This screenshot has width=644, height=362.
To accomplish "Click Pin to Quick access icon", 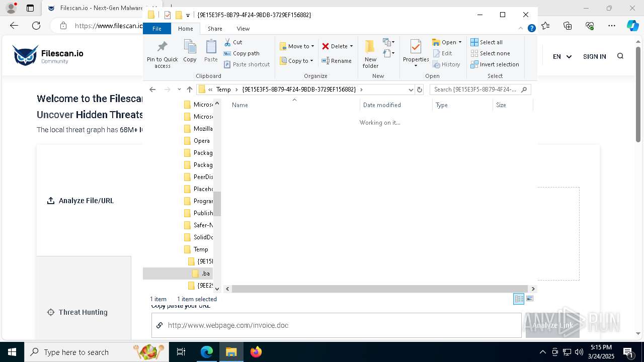I will coord(162,54).
